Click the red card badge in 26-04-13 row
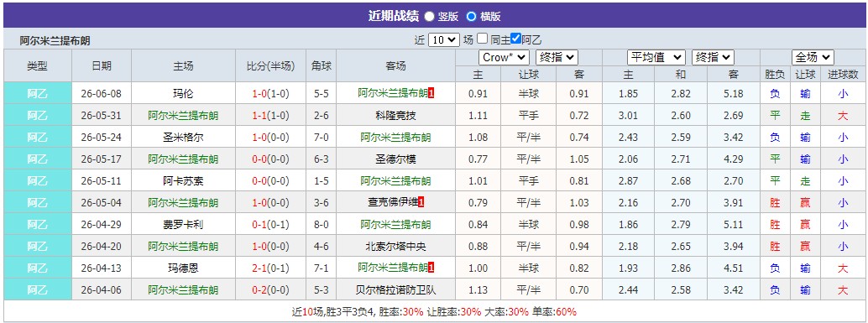The image size is (868, 323). [x=431, y=268]
